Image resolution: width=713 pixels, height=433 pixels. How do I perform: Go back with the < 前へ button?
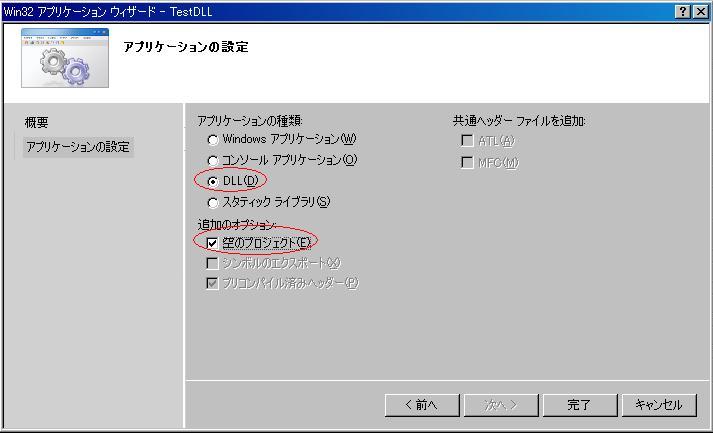coord(423,405)
